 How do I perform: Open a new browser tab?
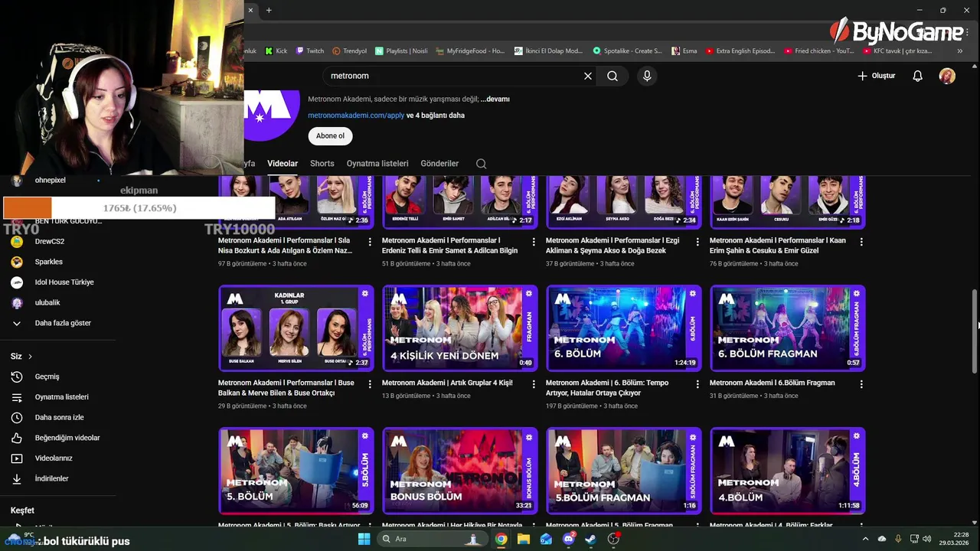coord(269,10)
